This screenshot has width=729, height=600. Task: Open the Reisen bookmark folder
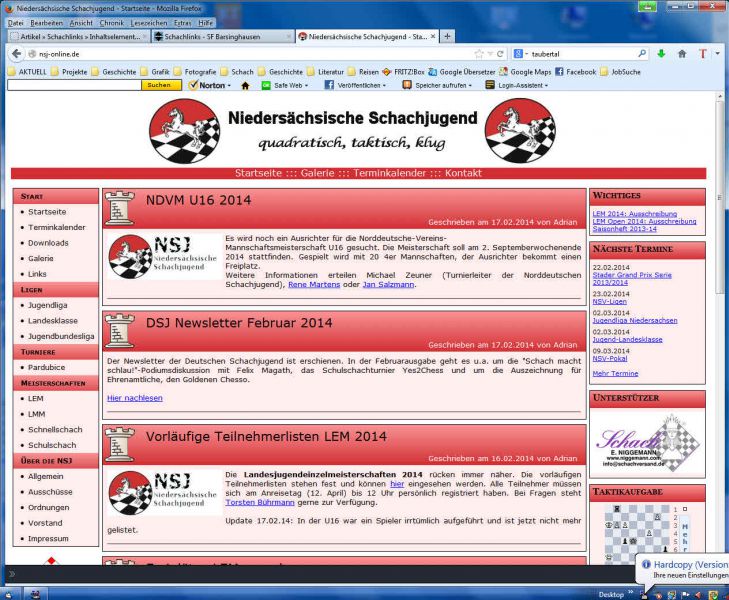(x=364, y=72)
